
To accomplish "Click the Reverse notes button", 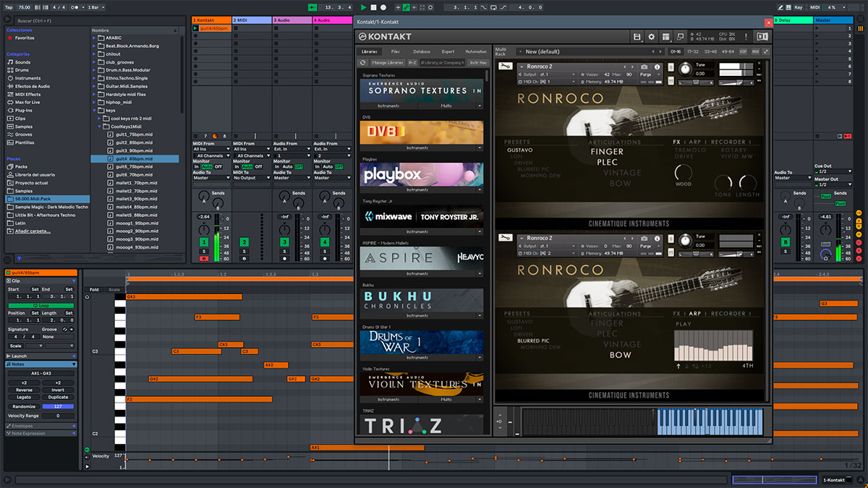I will pos(24,390).
